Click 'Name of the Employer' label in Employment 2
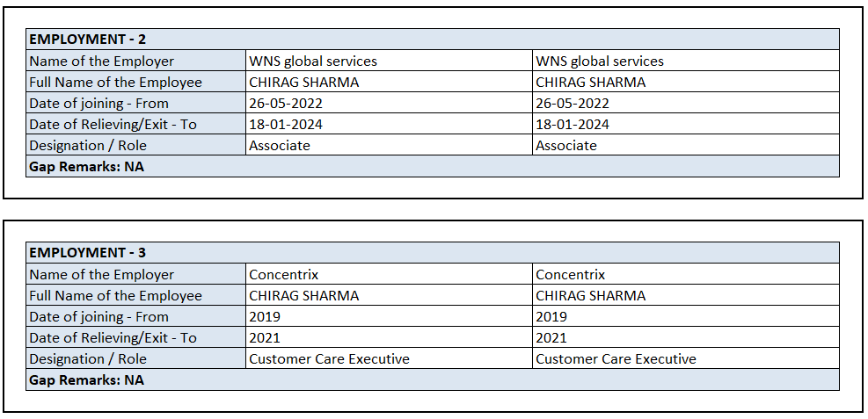Viewport: 868px width, 419px height. click(102, 61)
